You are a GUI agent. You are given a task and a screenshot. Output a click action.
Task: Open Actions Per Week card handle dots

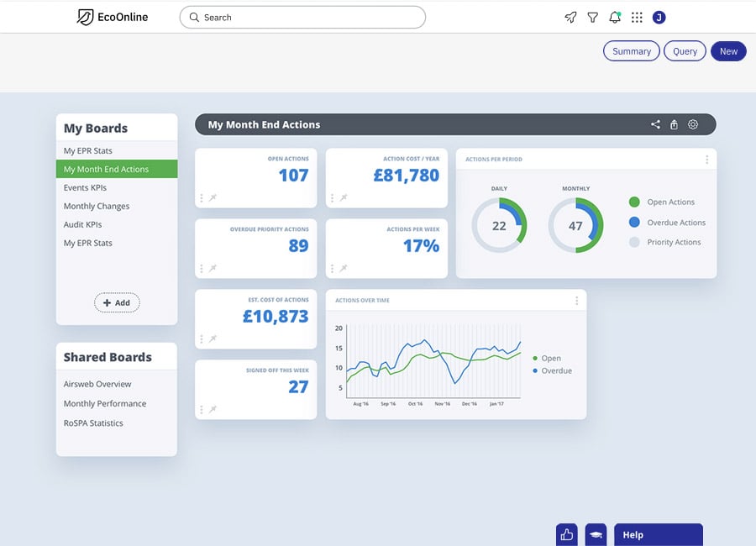pyautogui.click(x=332, y=268)
